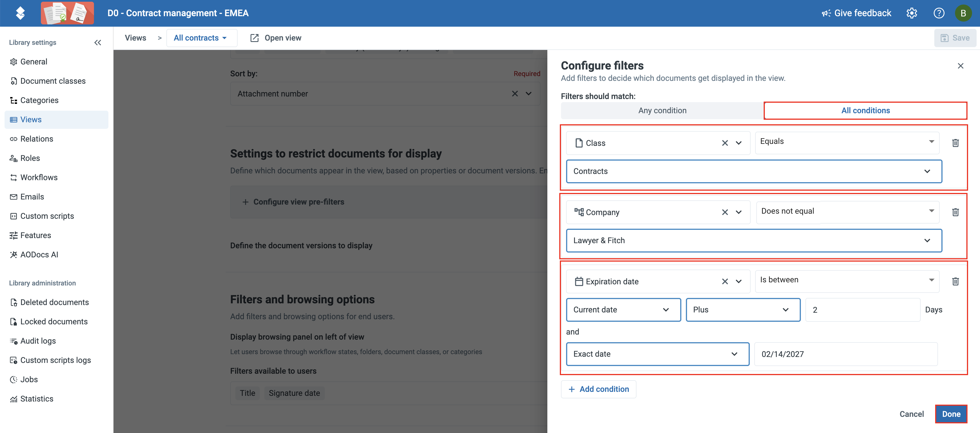Viewport: 980px width, 433px height.
Task: Open Locked documents administration page
Action: [56, 321]
